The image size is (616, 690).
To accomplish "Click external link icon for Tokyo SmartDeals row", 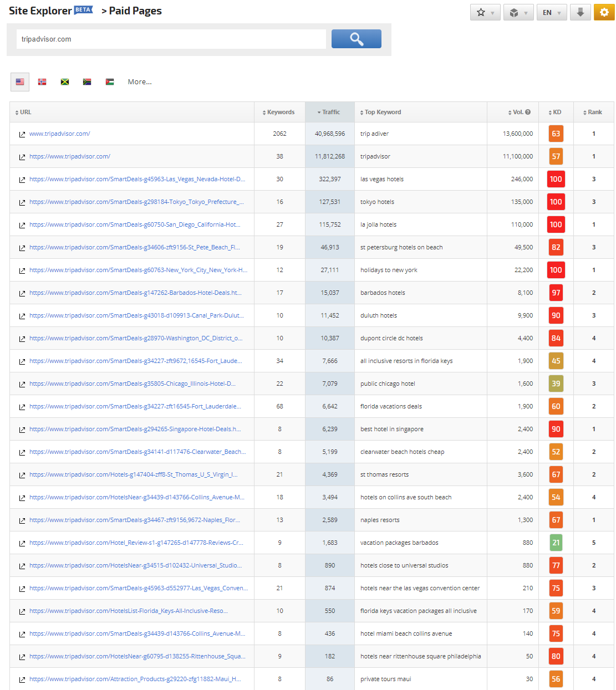I will click(x=22, y=202).
